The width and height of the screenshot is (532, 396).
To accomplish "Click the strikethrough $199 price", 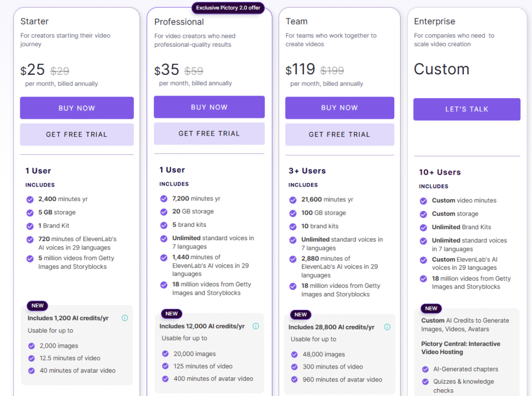I will click(332, 71).
